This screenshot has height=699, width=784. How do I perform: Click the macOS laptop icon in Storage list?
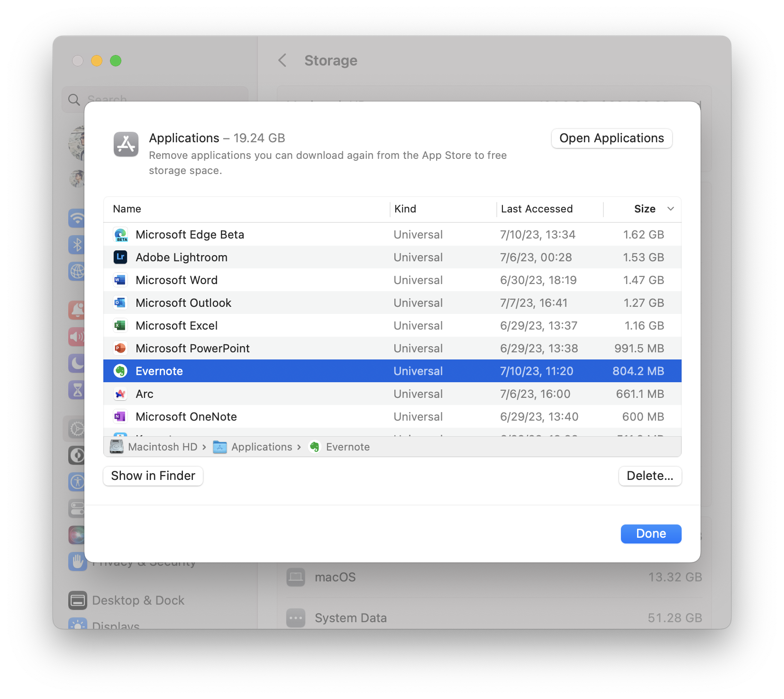296,577
